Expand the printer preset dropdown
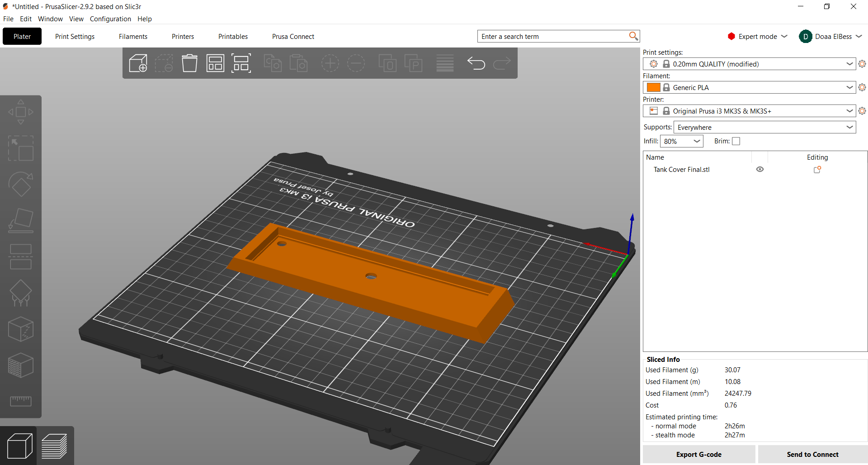The height and width of the screenshot is (465, 868). tap(849, 111)
